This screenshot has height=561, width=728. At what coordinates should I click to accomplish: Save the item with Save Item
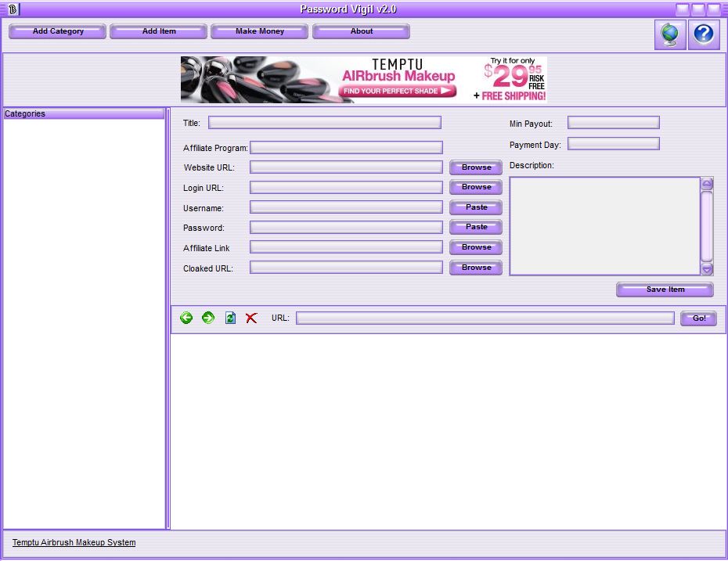click(x=665, y=289)
